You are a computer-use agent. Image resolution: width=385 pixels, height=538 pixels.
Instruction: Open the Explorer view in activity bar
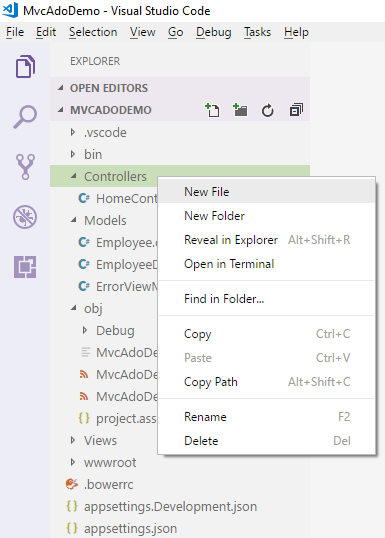click(x=25, y=67)
